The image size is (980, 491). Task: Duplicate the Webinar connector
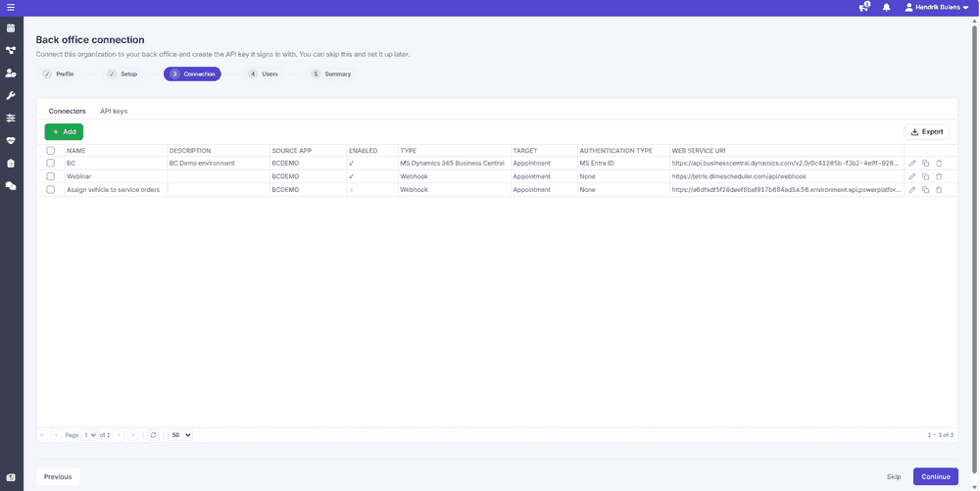click(926, 176)
